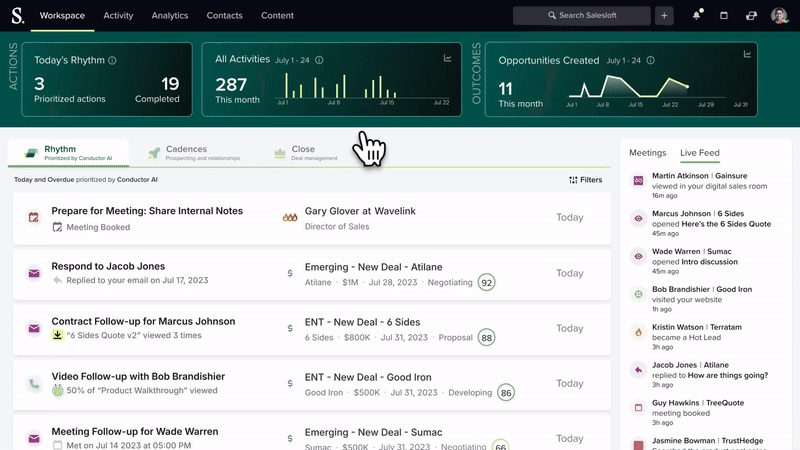Open Kristin Watson Terratam feed item
This screenshot has width=800, height=450.
(697, 337)
